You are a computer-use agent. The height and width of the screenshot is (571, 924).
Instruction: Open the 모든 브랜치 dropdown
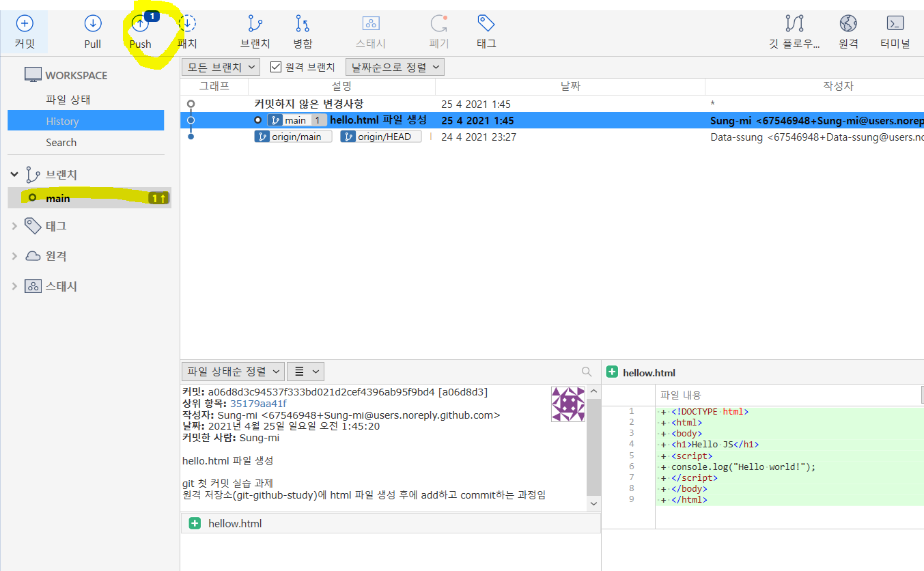pos(221,67)
